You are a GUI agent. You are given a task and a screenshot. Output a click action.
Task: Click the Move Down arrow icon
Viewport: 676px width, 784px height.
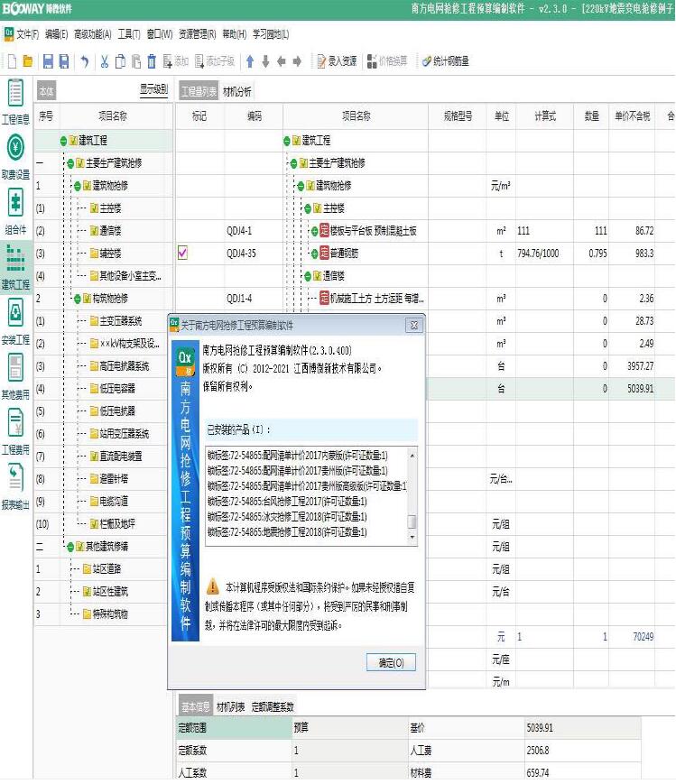[265, 61]
